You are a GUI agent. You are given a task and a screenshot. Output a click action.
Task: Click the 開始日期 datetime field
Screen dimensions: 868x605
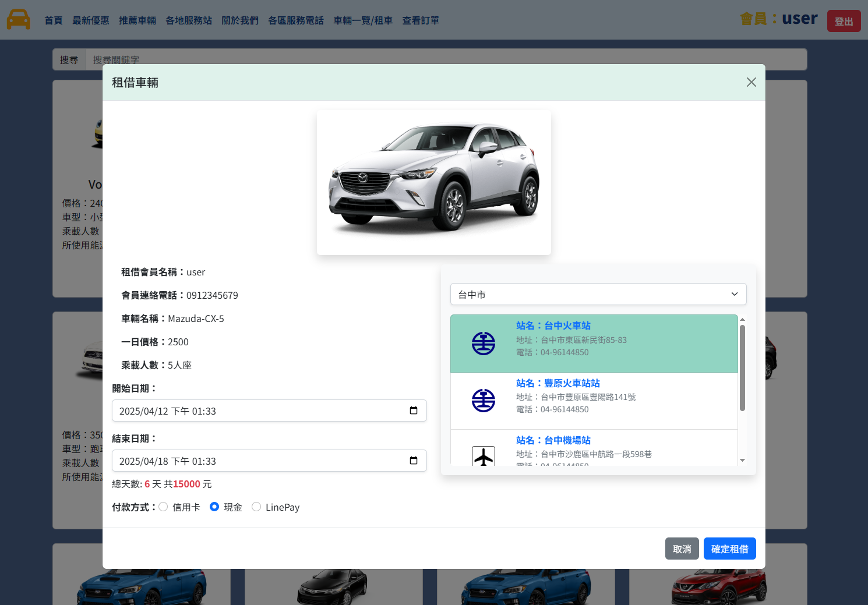tap(269, 411)
